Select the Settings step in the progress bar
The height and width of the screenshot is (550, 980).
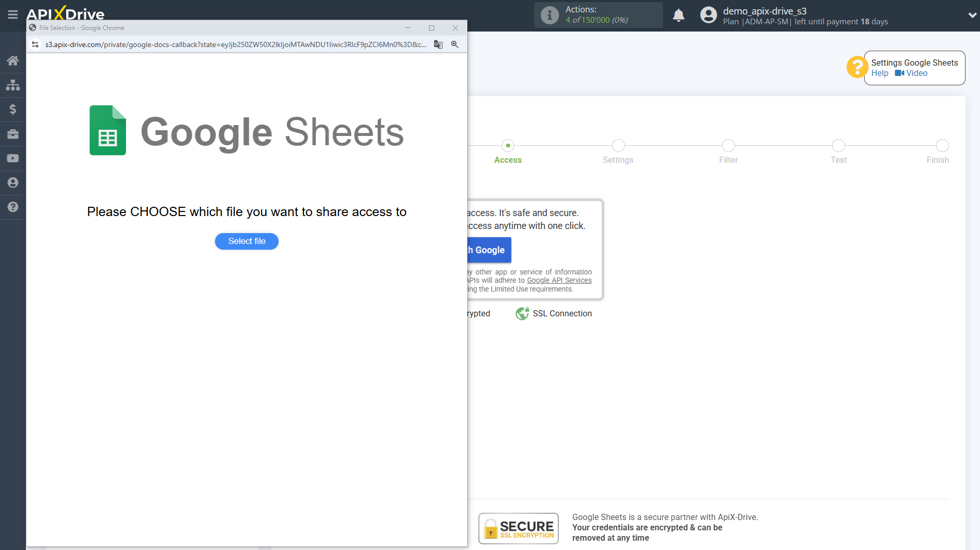pyautogui.click(x=618, y=152)
